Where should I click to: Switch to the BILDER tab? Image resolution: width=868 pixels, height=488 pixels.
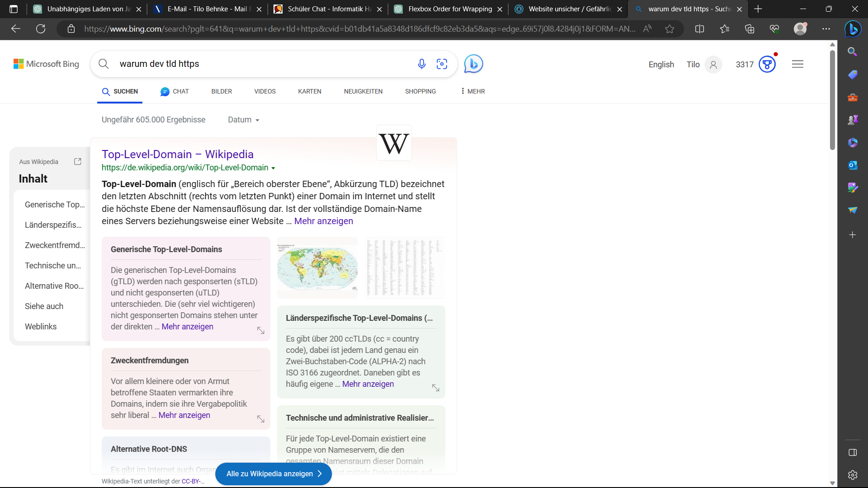(222, 91)
